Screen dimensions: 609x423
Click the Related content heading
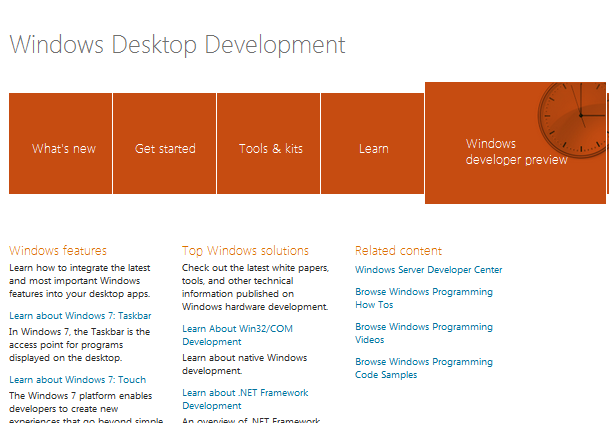[x=398, y=251]
